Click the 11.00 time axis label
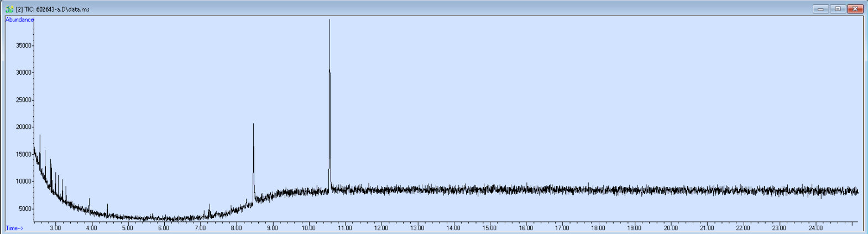This screenshot has height=234, width=868. pyautogui.click(x=345, y=228)
